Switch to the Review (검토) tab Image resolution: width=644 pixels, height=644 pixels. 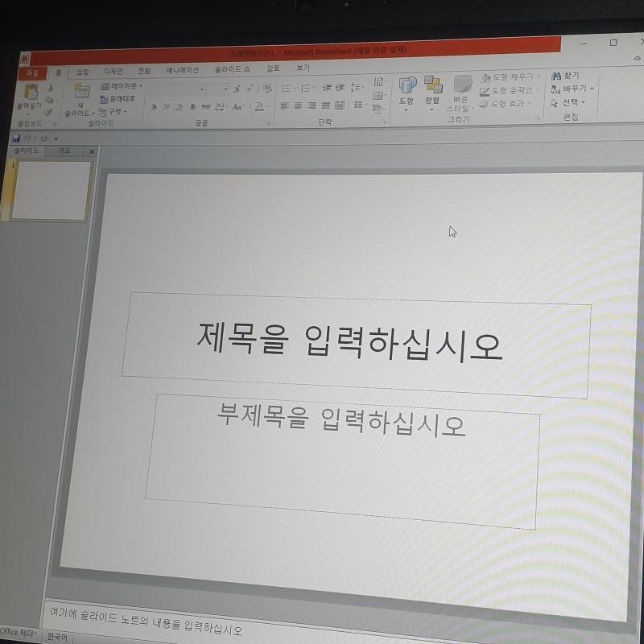pos(273,68)
